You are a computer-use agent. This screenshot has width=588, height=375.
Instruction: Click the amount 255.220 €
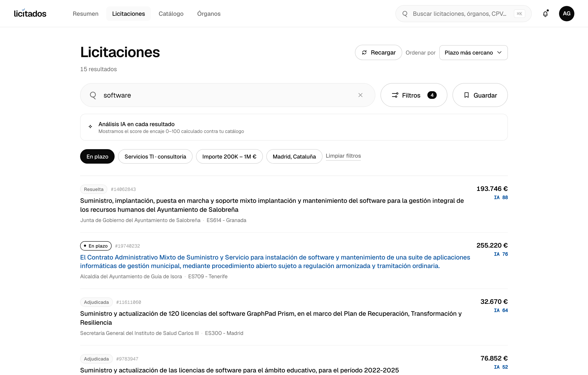pos(492,245)
